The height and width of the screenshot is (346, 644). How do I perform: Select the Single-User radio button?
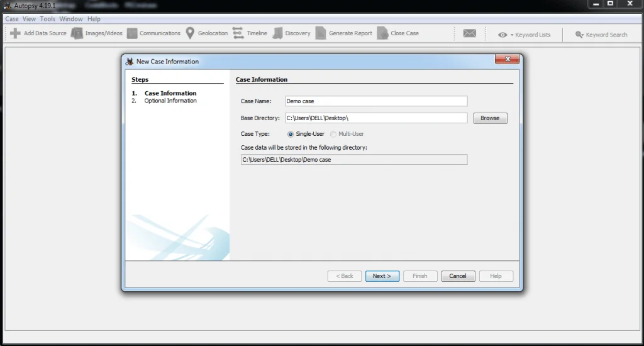coord(291,134)
